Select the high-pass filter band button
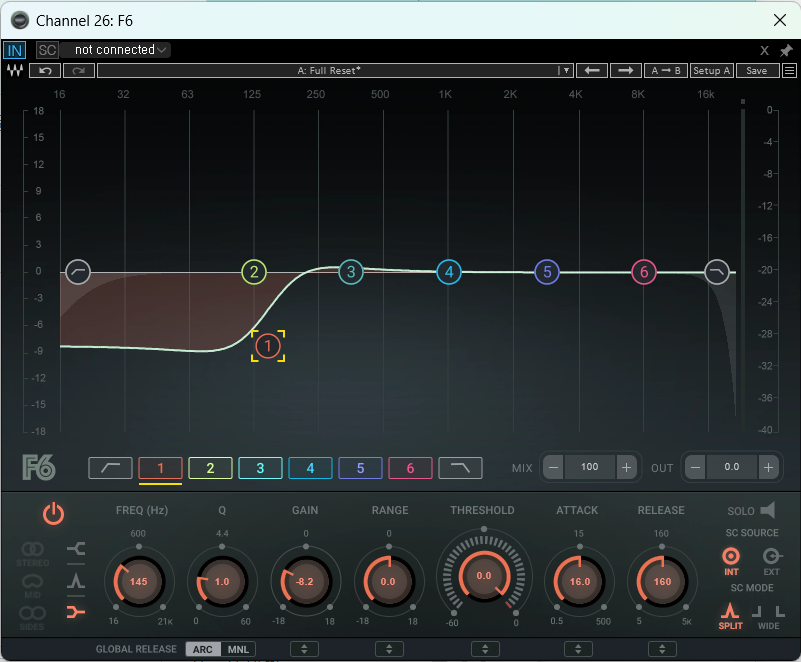Image resolution: width=801 pixels, height=662 pixels. [110, 467]
